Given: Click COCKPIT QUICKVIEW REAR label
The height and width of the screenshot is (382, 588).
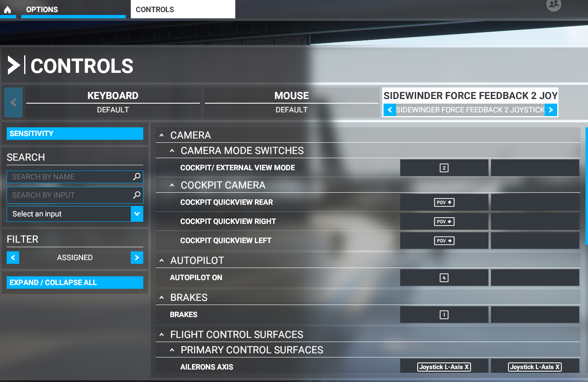Looking at the screenshot, I should 227,202.
